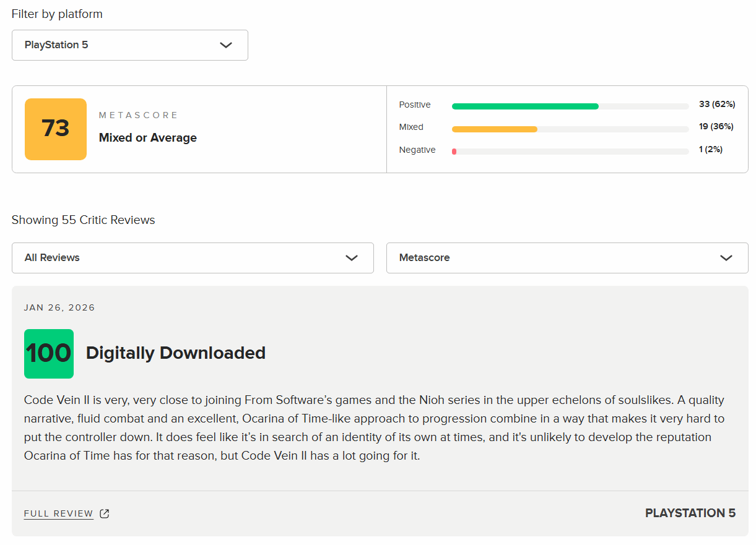The width and height of the screenshot is (756, 545).
Task: Click the green 100 score badge
Action: [x=49, y=354]
